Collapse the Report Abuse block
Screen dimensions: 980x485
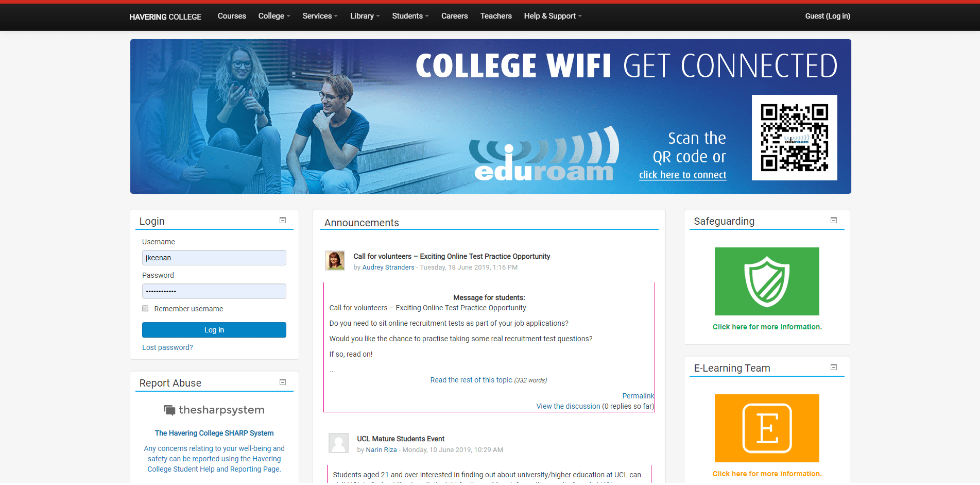click(x=283, y=382)
